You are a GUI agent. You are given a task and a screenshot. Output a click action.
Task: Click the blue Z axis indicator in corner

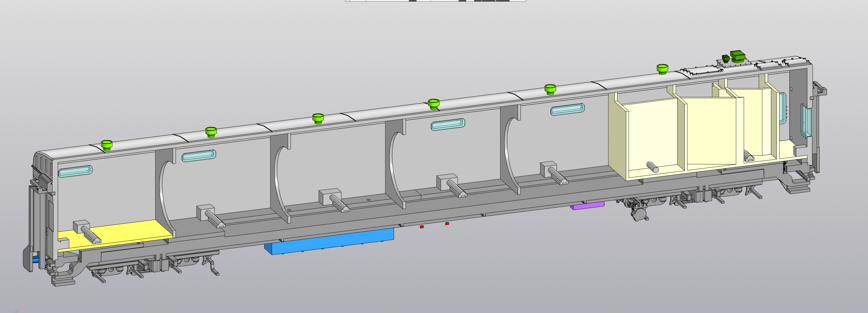(16, 312)
